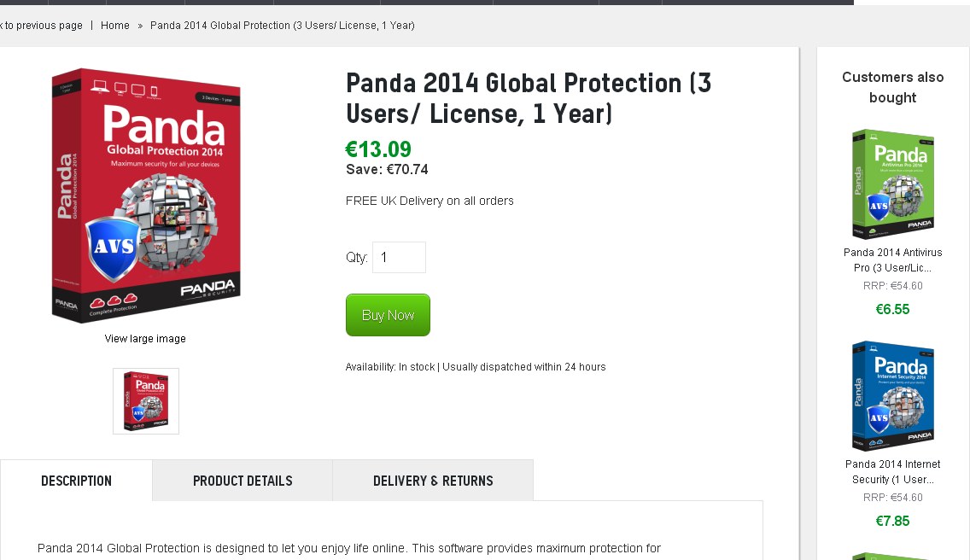Select the Description tab
The width and height of the screenshot is (970, 560).
pos(76,480)
